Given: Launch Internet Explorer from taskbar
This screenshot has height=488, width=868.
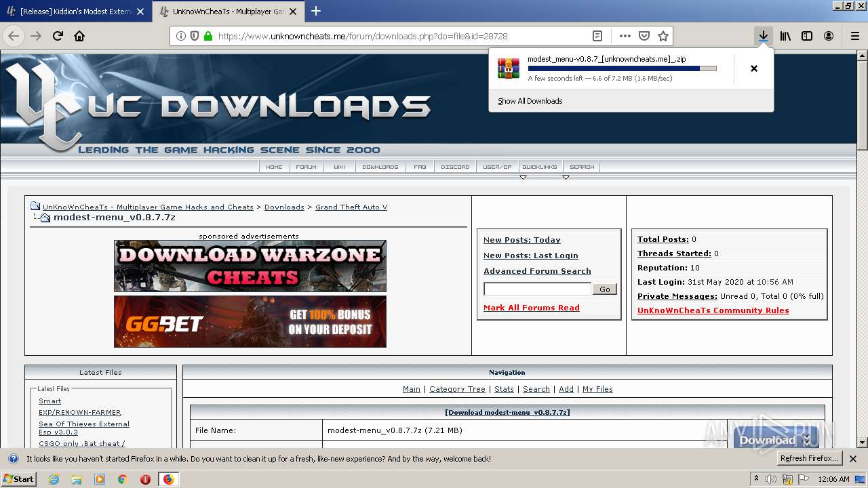Looking at the screenshot, I should click(x=54, y=479).
